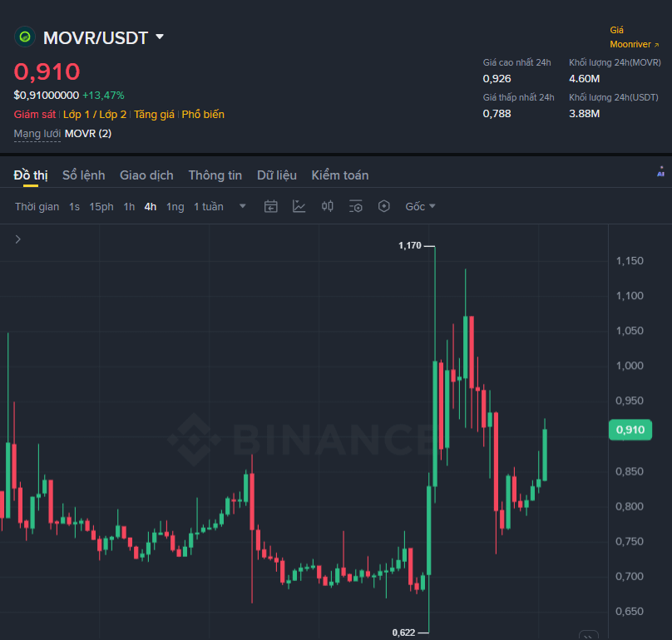Click the +13,47% change value
The width and height of the screenshot is (672, 640).
click(x=103, y=95)
